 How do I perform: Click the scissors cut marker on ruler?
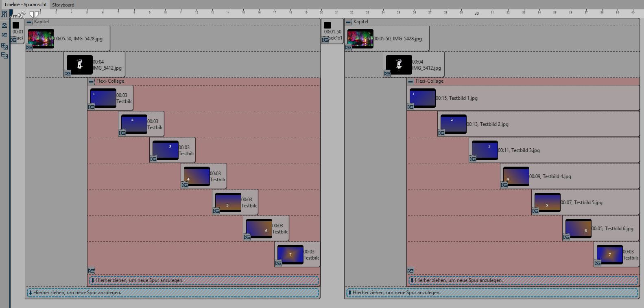22,15
